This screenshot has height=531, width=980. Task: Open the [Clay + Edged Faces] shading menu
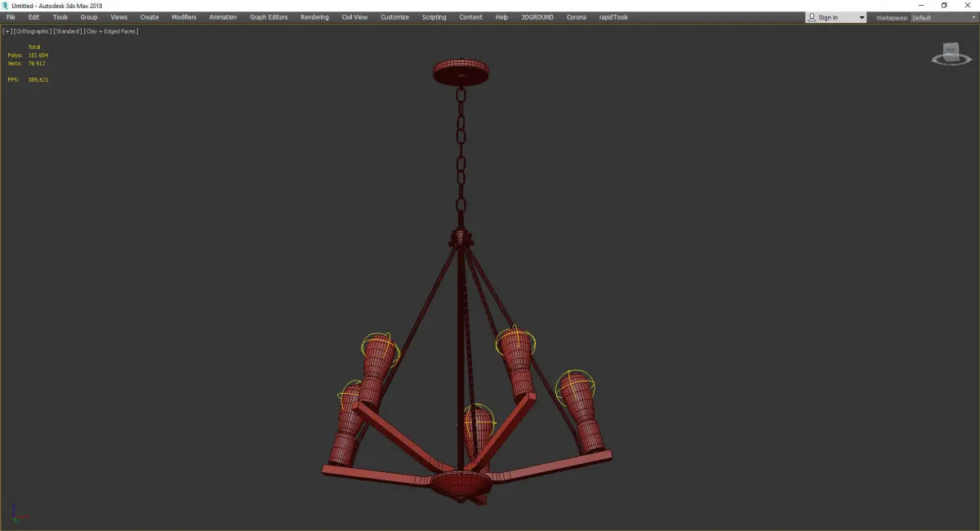tap(111, 31)
